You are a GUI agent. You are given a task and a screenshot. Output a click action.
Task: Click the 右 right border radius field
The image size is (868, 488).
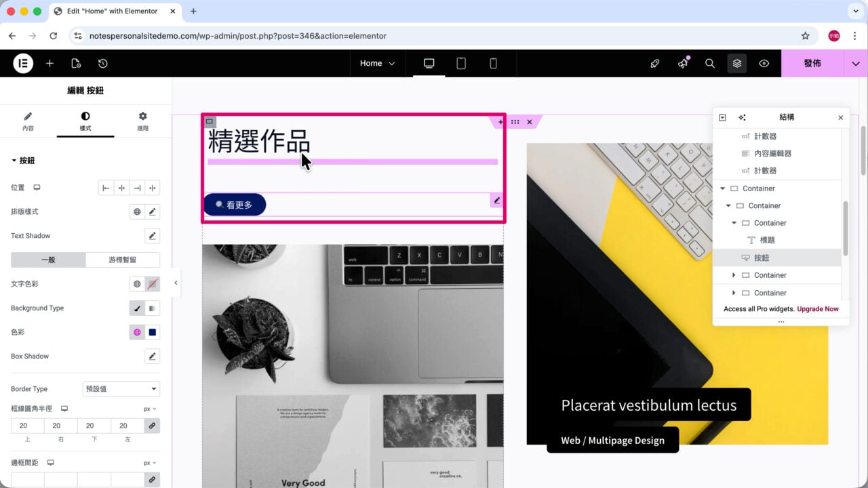click(61, 426)
